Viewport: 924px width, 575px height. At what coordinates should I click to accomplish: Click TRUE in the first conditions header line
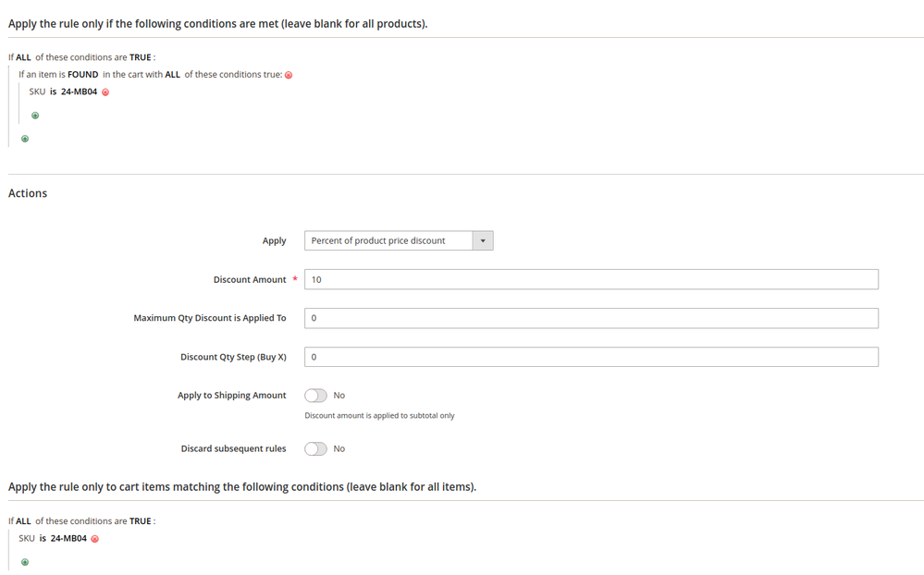point(141,57)
